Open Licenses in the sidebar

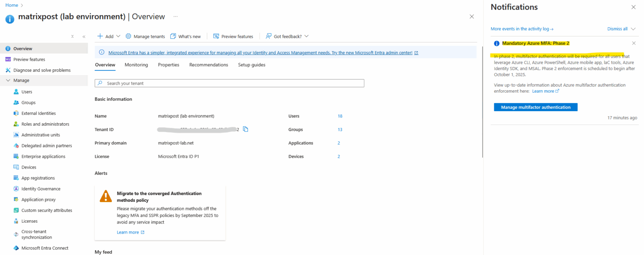28,221
